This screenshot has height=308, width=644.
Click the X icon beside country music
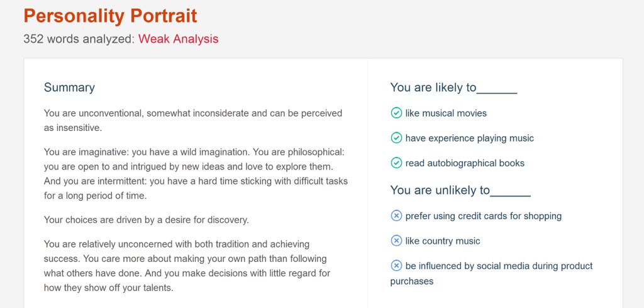click(x=396, y=241)
